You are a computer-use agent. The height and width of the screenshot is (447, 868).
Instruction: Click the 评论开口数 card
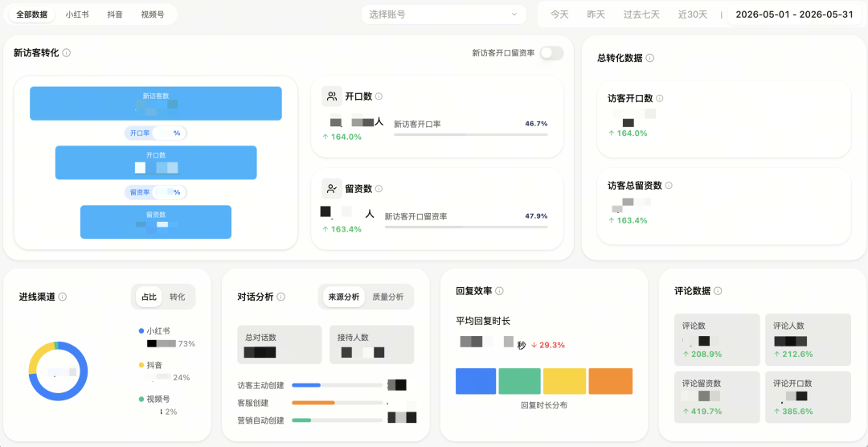click(x=808, y=397)
